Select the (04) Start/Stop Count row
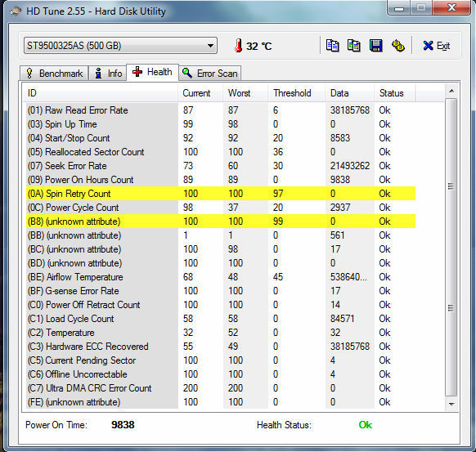Image resolution: width=476 pixels, height=452 pixels. pos(221,138)
